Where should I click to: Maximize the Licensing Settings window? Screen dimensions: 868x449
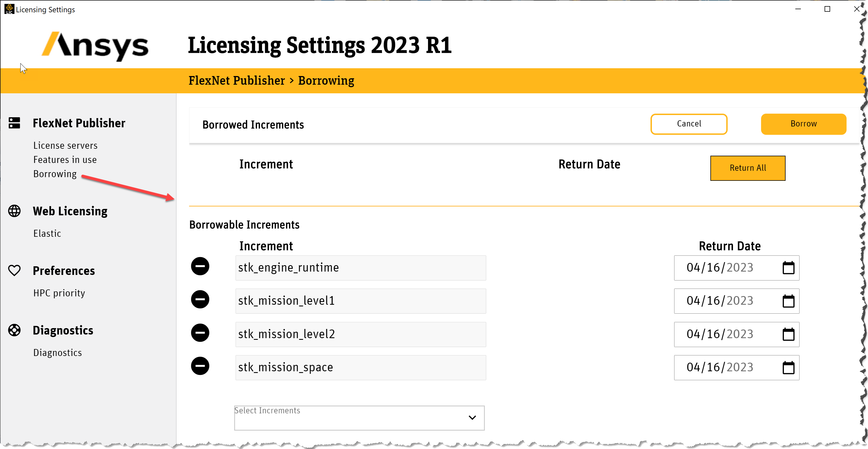[827, 9]
